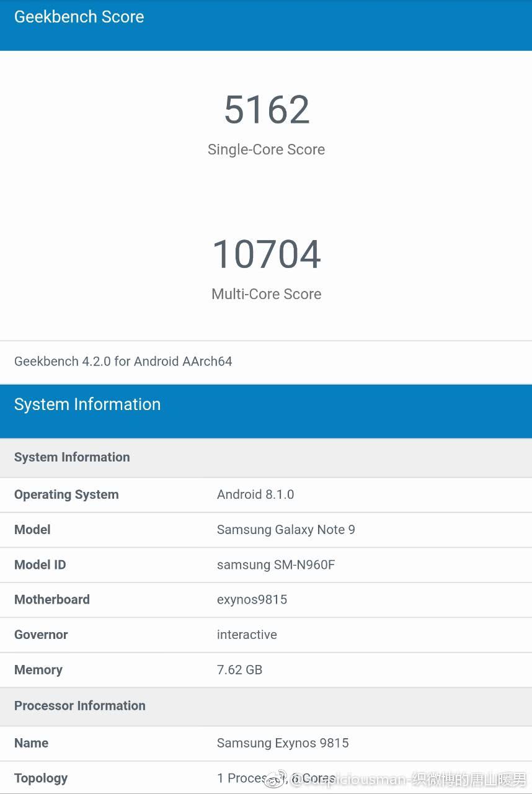Click the blue System Information banner title
This screenshot has width=532, height=794.
tap(87, 404)
